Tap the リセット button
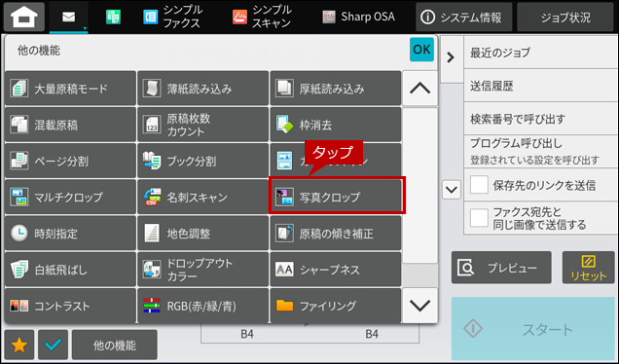Image resolution: width=619 pixels, height=364 pixels. [588, 268]
